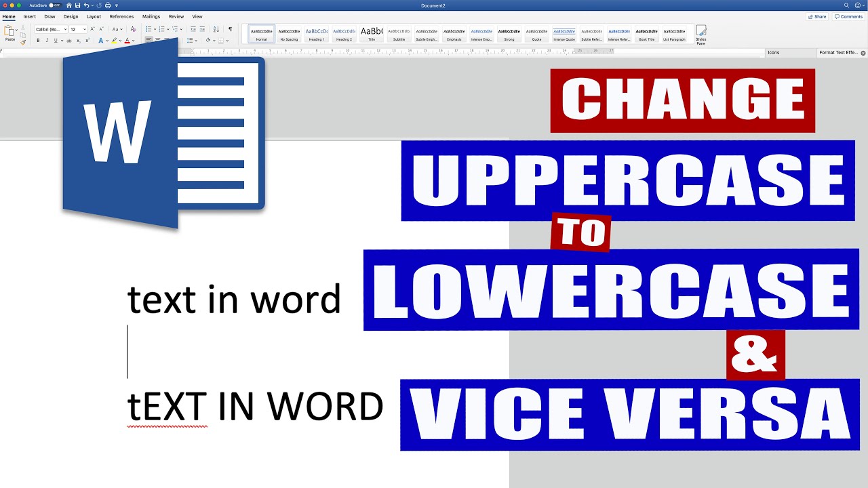Undo the last action
Image resolution: width=868 pixels, height=488 pixels.
point(87,5)
